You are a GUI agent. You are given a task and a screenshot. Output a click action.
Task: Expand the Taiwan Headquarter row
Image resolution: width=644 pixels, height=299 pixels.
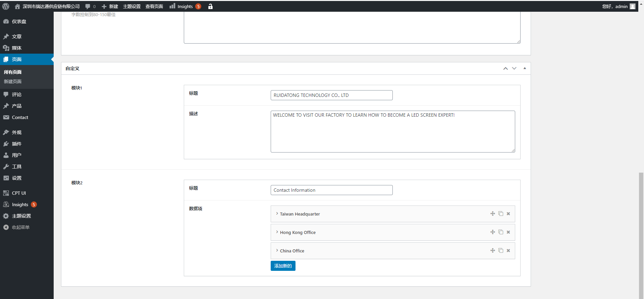[277, 214]
